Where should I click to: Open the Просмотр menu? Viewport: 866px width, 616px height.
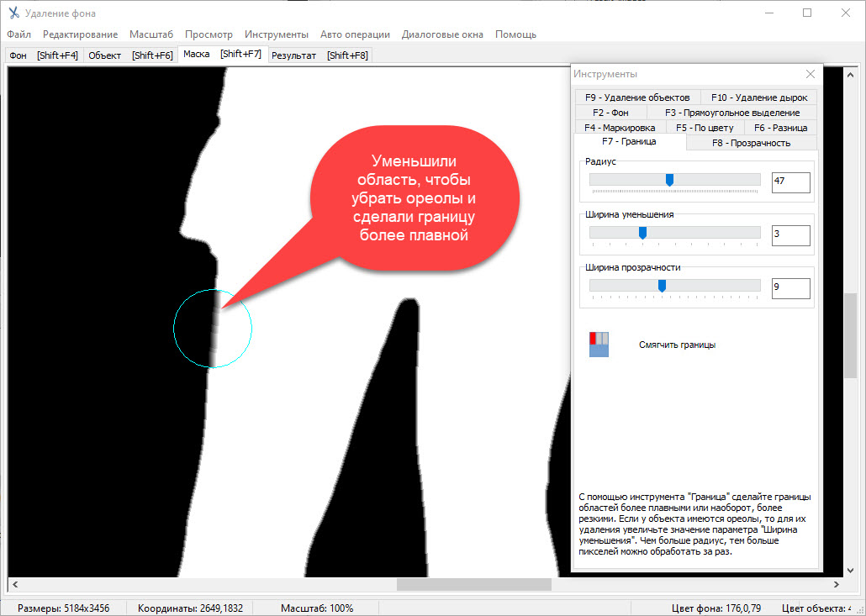(x=209, y=34)
